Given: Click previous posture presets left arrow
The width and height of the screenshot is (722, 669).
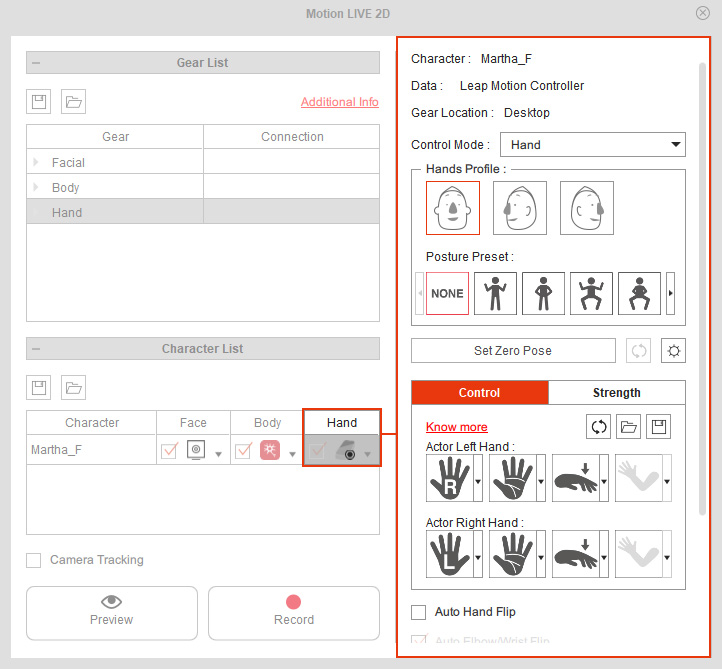Looking at the screenshot, I should pos(419,293).
